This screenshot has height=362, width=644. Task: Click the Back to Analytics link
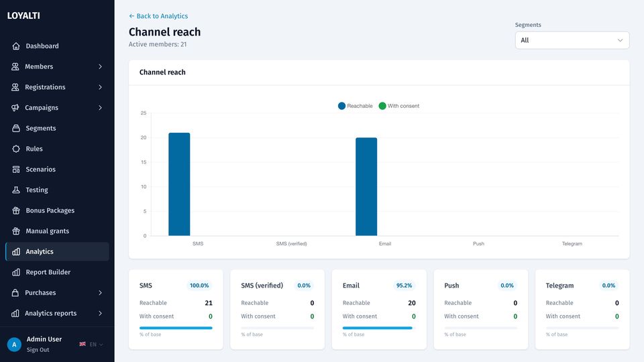[158, 16]
